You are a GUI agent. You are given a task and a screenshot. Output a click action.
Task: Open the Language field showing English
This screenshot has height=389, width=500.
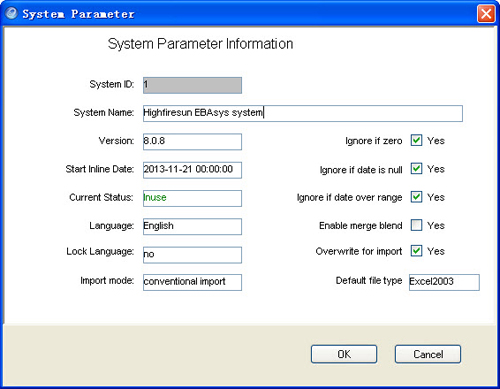point(192,227)
